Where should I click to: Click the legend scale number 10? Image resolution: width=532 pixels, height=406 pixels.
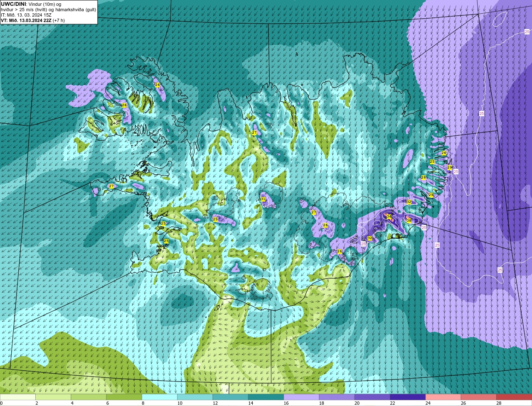(179, 403)
